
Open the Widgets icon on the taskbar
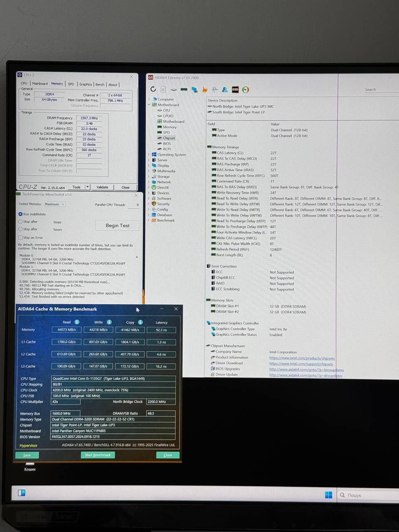tap(22, 493)
